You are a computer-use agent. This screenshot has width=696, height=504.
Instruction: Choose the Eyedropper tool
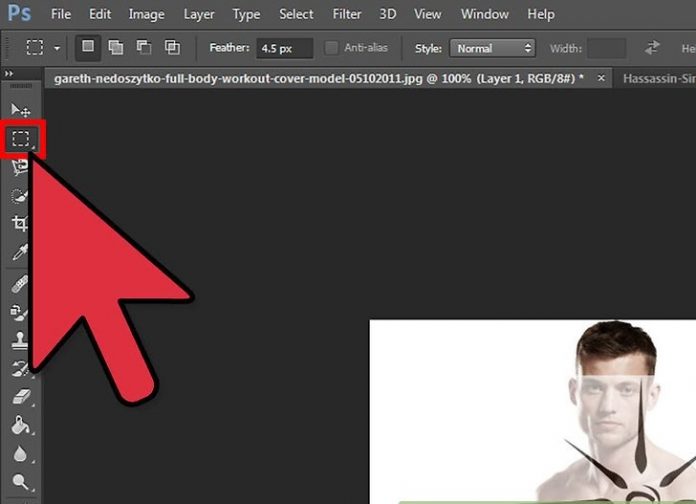point(20,252)
